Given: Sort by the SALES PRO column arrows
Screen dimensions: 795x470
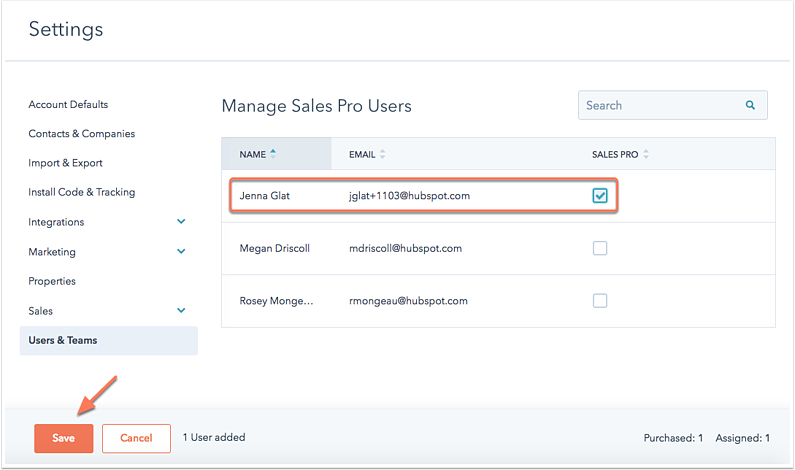Looking at the screenshot, I should click(x=645, y=154).
